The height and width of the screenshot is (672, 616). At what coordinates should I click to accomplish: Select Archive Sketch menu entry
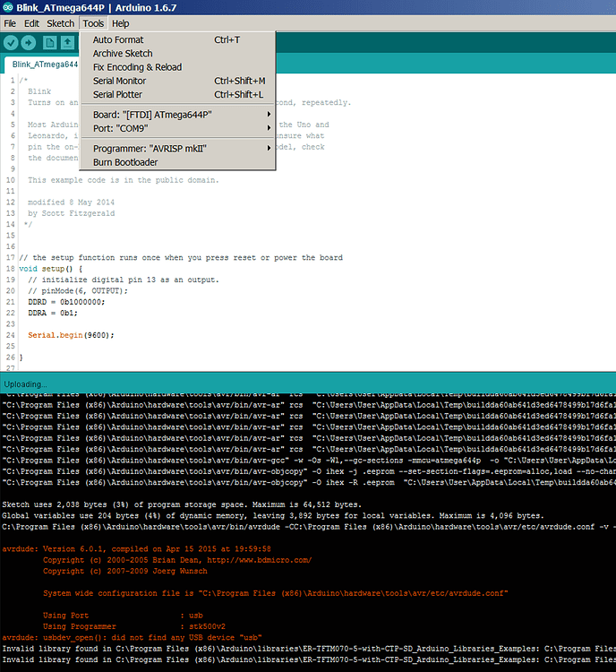coord(177,54)
